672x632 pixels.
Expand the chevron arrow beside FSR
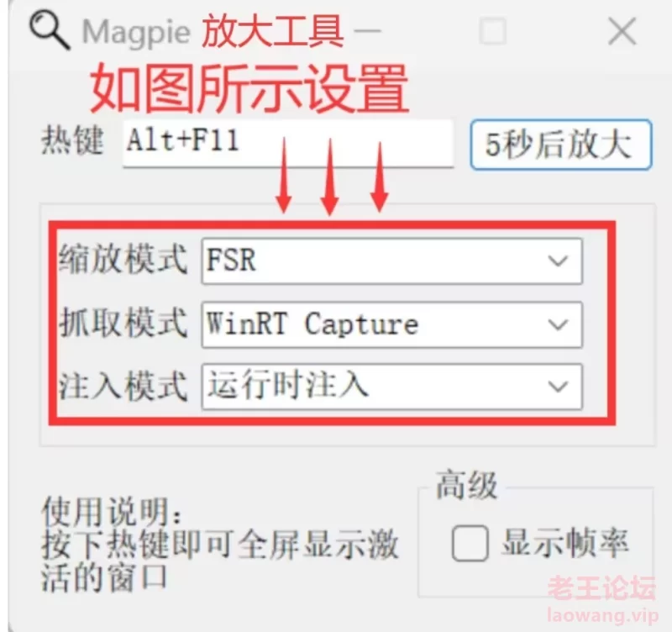[x=558, y=261]
